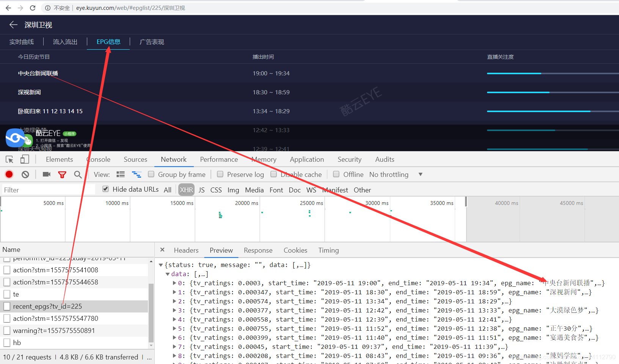Select action?stm=1557575547780 request
Image resolution: width=619 pixels, height=364 pixels.
(74, 319)
